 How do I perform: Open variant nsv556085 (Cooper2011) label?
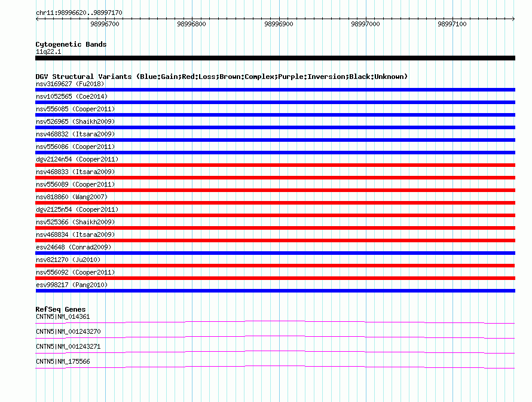[x=75, y=109]
